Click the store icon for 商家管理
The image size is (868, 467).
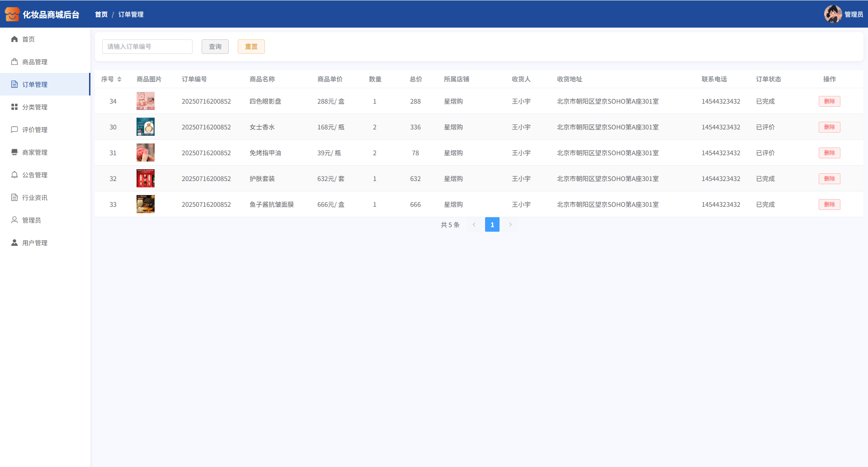pyautogui.click(x=14, y=152)
